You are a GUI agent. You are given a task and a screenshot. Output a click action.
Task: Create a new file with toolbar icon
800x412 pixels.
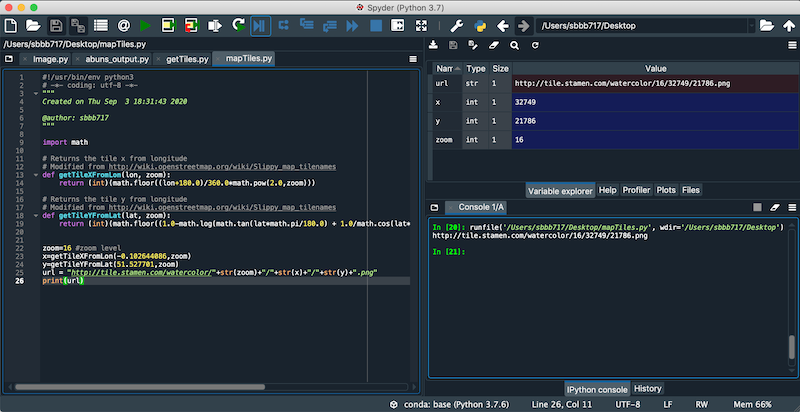(11, 25)
